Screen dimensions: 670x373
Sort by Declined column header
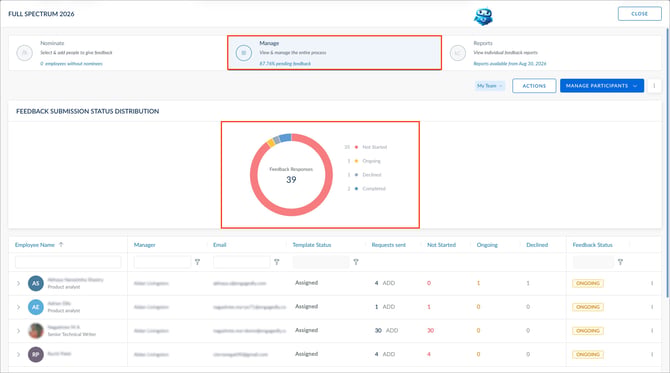537,245
